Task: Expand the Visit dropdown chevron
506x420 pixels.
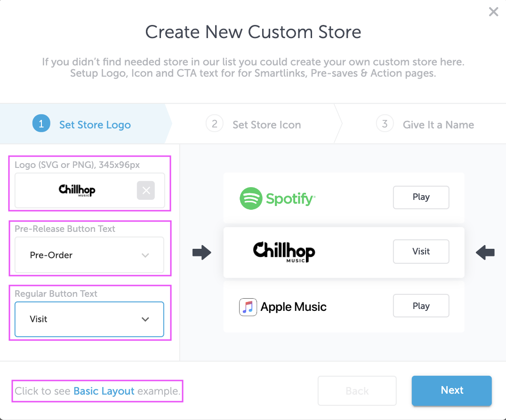Action: [145, 319]
